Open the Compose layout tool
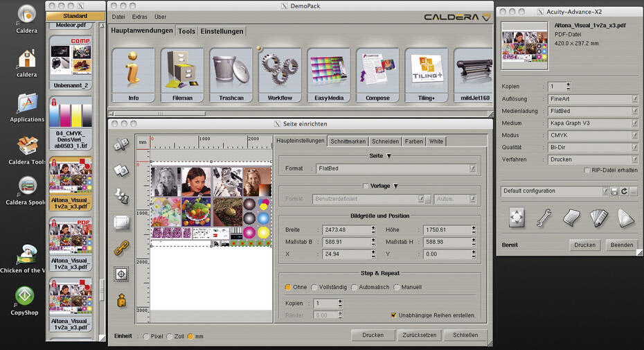The image size is (644, 350). point(377,75)
